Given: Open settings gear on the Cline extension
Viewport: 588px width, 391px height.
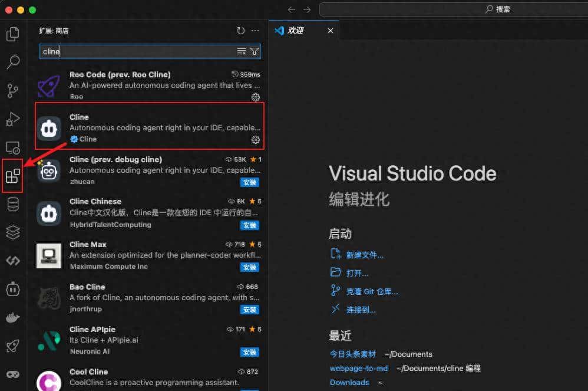Looking at the screenshot, I should 255,140.
